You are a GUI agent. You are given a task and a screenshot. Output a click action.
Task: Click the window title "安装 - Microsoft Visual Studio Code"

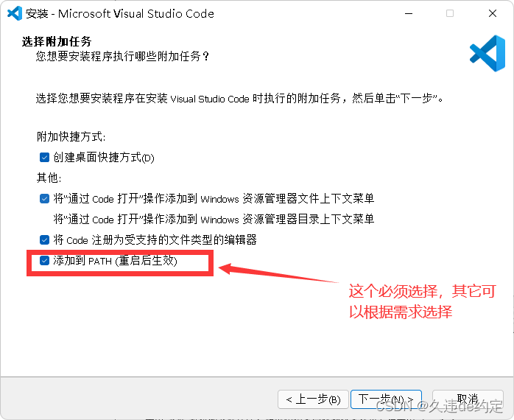120,13
